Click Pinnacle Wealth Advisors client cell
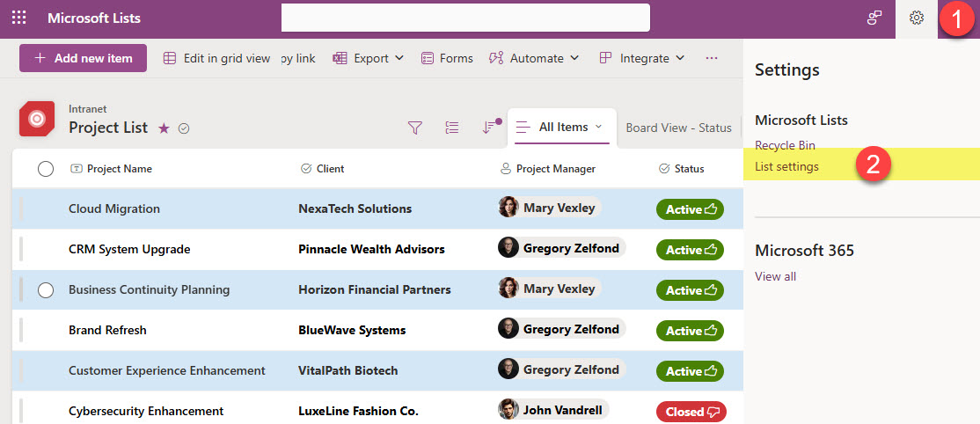The width and height of the screenshot is (980, 424). coord(372,250)
